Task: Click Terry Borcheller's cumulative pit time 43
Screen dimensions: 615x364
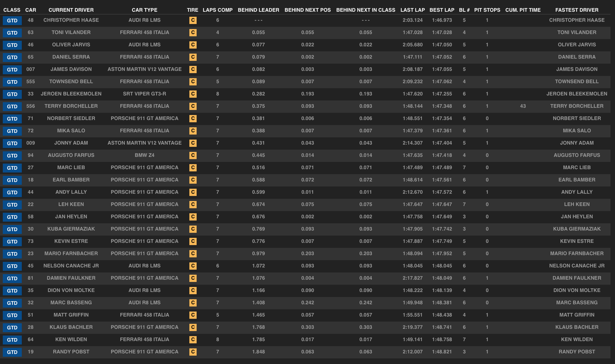Action: click(x=523, y=106)
